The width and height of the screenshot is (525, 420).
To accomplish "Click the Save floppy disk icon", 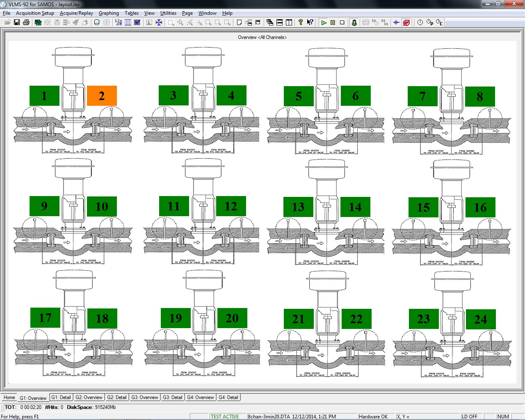I will pyautogui.click(x=17, y=23).
